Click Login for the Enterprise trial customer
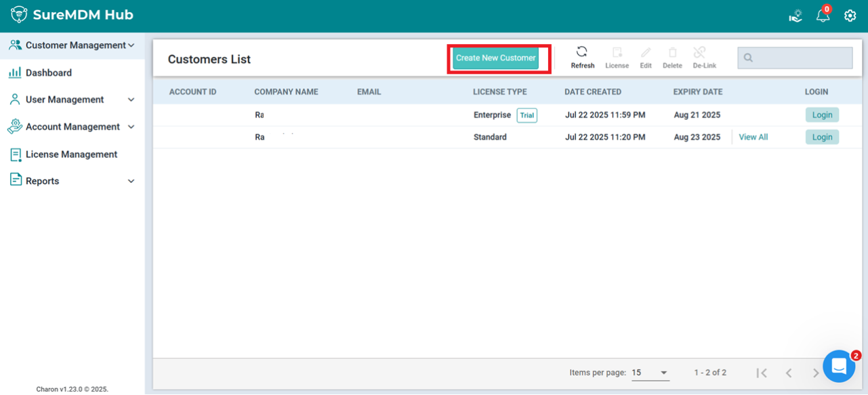868x395 pixels. click(822, 115)
